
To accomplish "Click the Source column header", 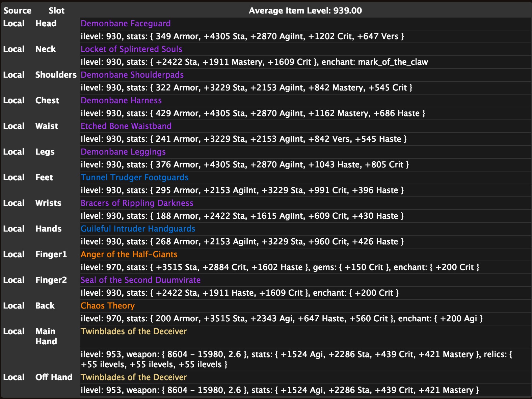I will coord(17,11).
